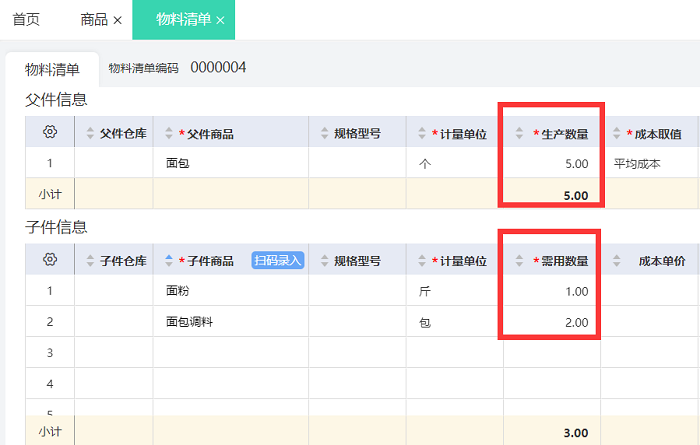700x445 pixels.
Task: Click unit cell 斤 for 面粉
Action: pyautogui.click(x=454, y=291)
